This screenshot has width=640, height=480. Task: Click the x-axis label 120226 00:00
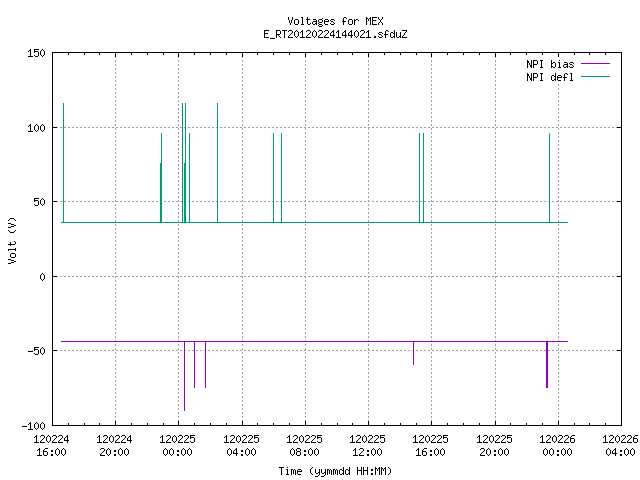[557, 446]
